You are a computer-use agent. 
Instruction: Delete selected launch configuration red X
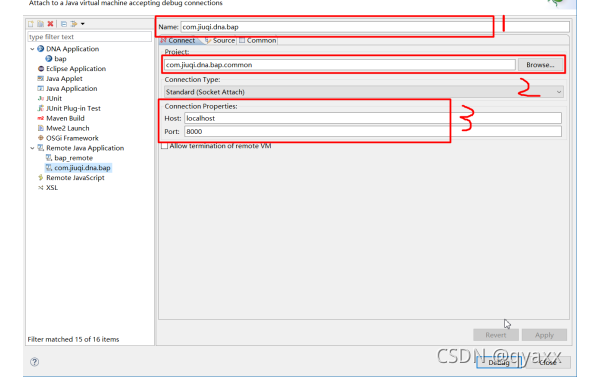pos(50,24)
